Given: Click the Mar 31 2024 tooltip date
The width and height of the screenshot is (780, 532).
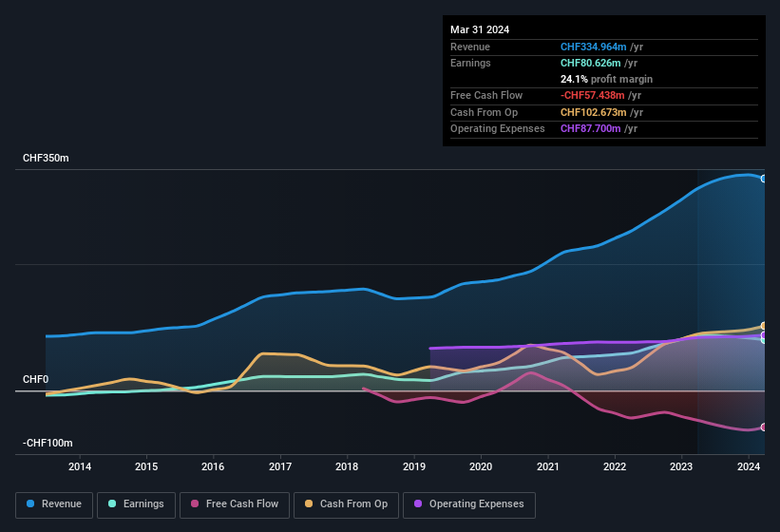Looking at the screenshot, I should (x=480, y=29).
